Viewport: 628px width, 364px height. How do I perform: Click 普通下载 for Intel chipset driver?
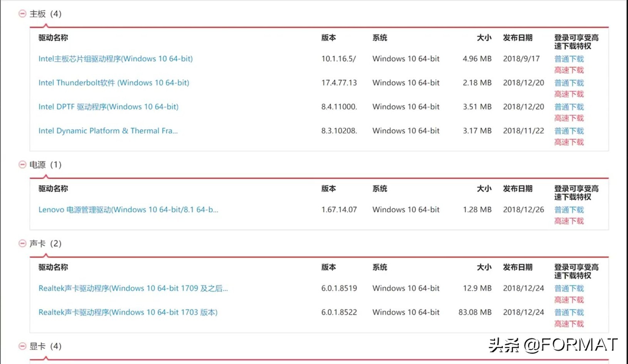point(569,59)
